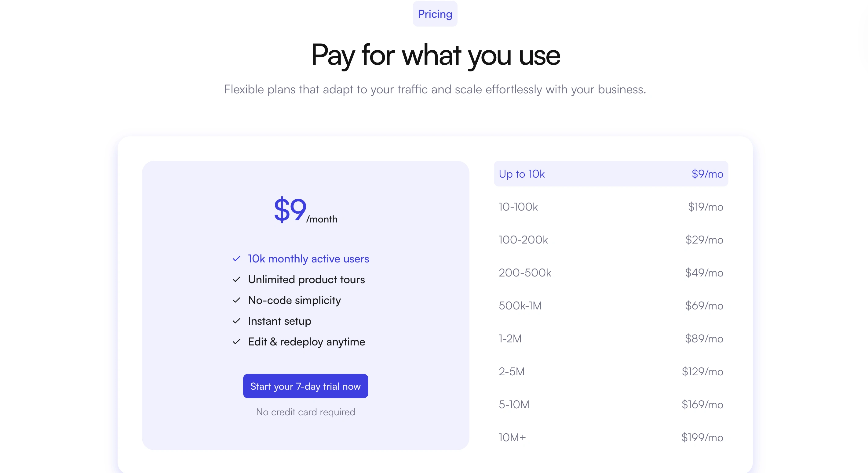Start your 7-day trial now
Viewport: 868px width, 473px height.
pyautogui.click(x=305, y=386)
